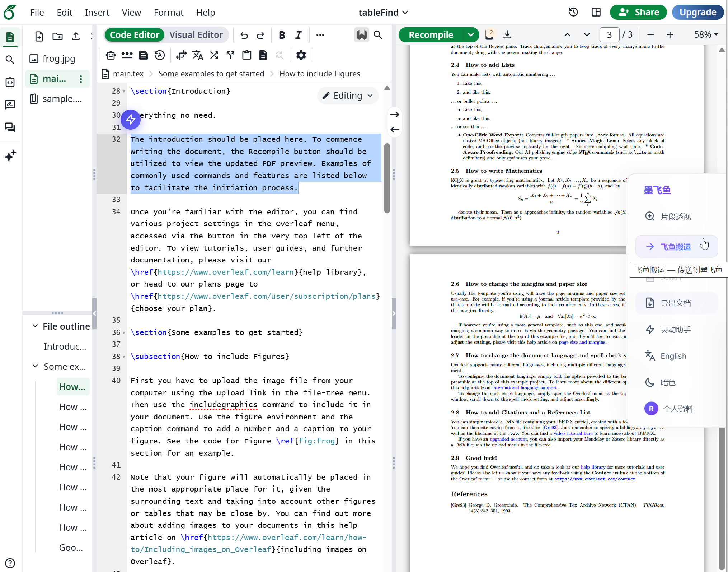
Task: Toggle the 暗色 dark mode option
Action: (676, 382)
